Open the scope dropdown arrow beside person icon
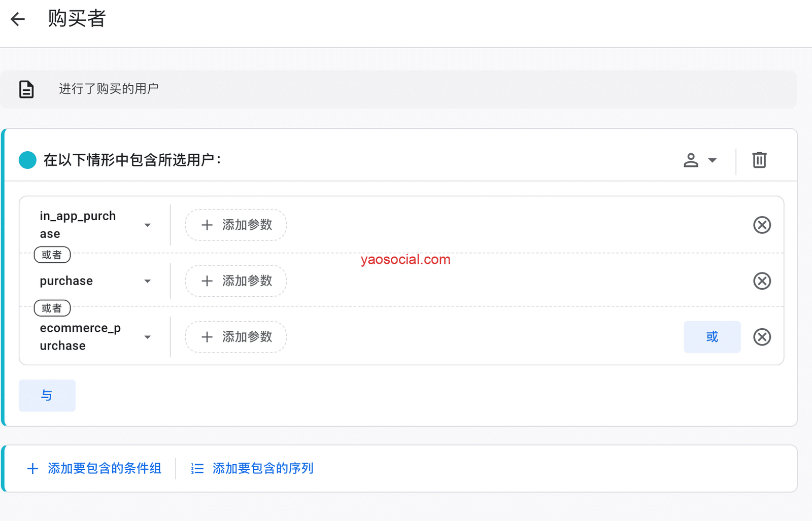This screenshot has width=812, height=521. pyautogui.click(x=713, y=160)
